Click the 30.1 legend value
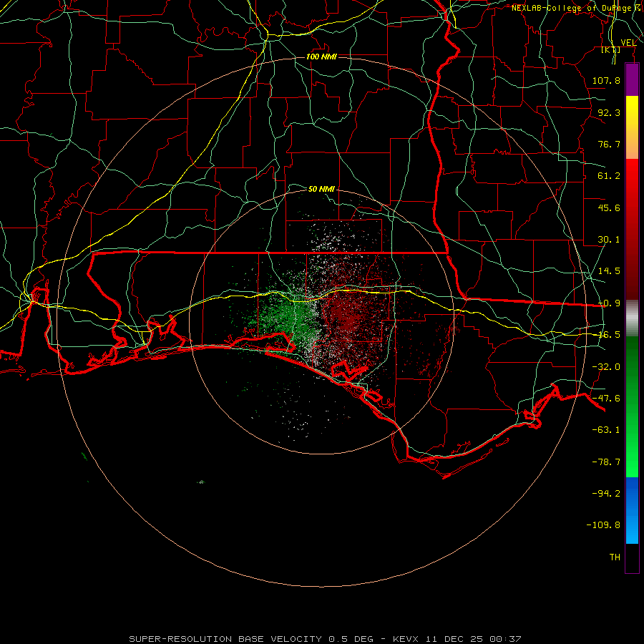The width and height of the screenshot is (644, 644). pyautogui.click(x=609, y=240)
